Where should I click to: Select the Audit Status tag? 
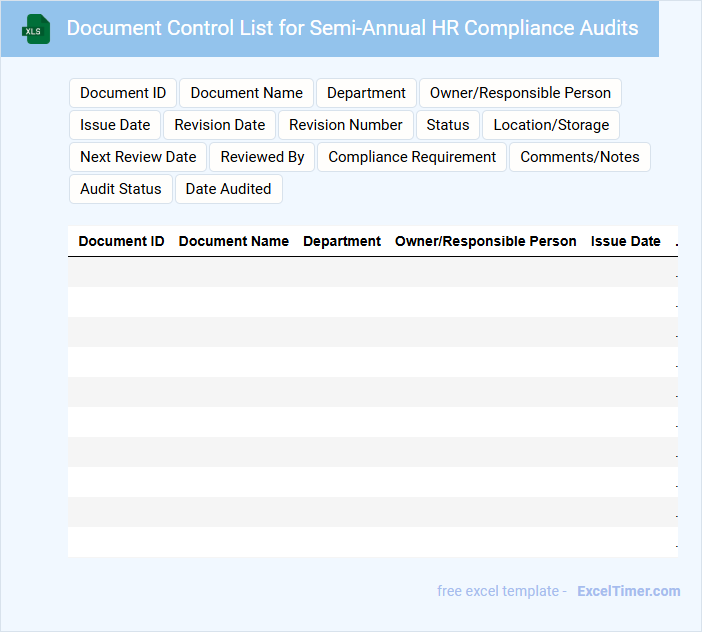pyautogui.click(x=120, y=189)
